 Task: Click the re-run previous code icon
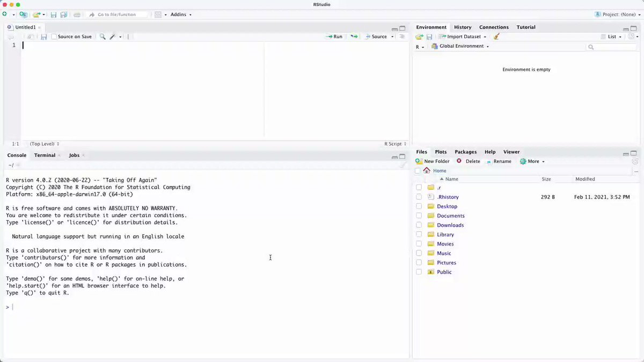coord(354,36)
